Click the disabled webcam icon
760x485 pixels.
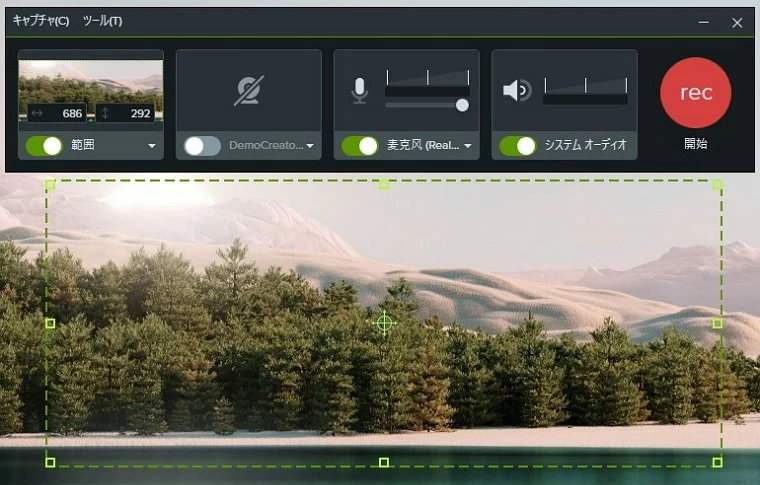249,90
